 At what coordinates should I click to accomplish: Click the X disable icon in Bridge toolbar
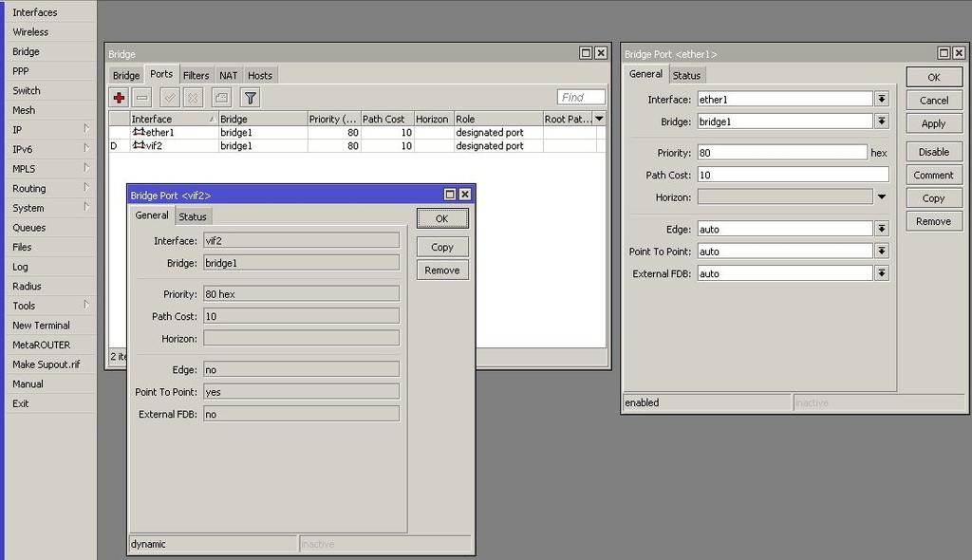tap(194, 98)
